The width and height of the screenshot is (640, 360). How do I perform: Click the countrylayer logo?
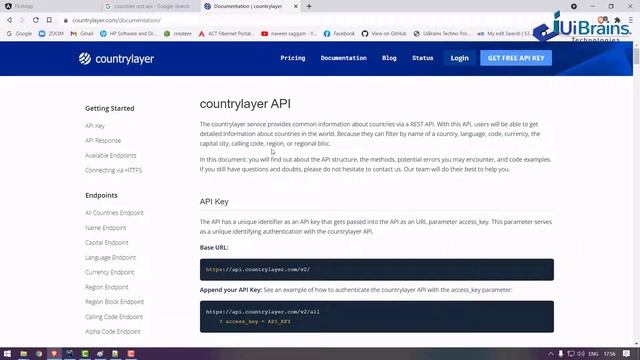[116, 59]
